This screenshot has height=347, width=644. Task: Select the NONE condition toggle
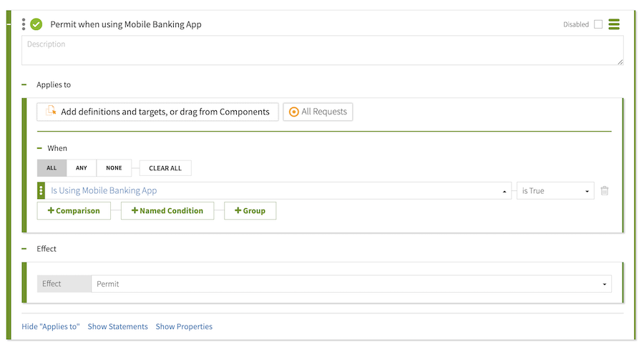point(114,168)
